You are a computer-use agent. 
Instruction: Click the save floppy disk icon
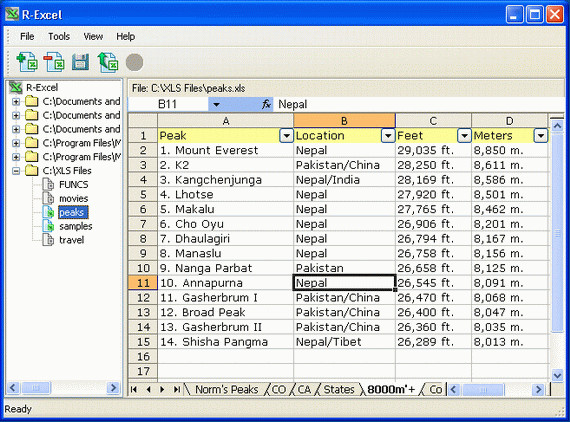(80, 62)
